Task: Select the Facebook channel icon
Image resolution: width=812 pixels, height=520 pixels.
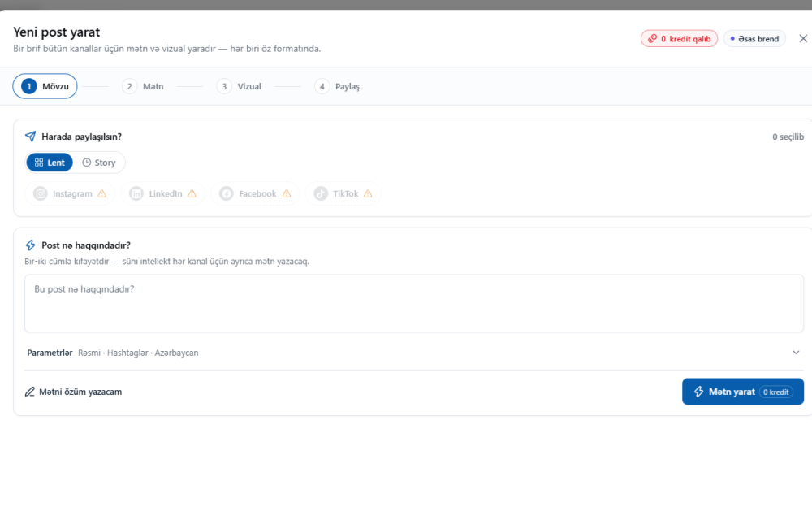Action: point(227,193)
